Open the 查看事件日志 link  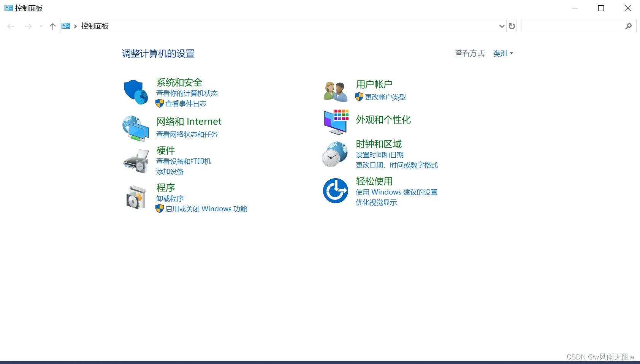coord(185,103)
